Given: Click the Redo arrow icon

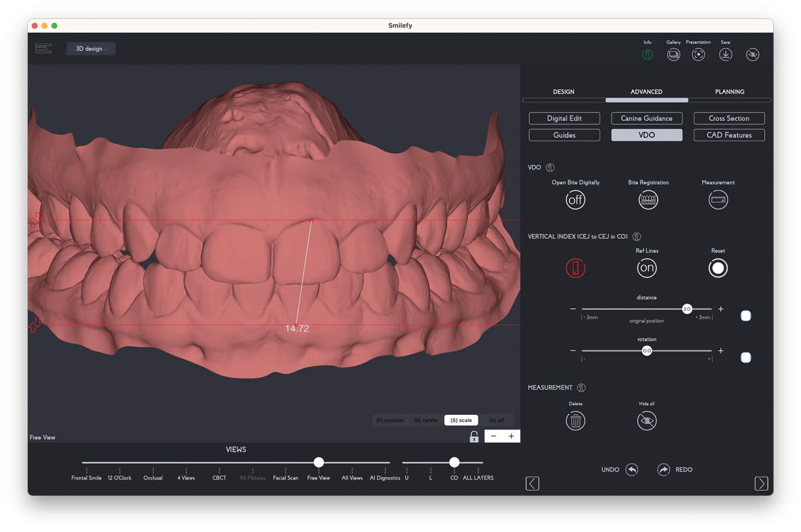Looking at the screenshot, I should (663, 470).
